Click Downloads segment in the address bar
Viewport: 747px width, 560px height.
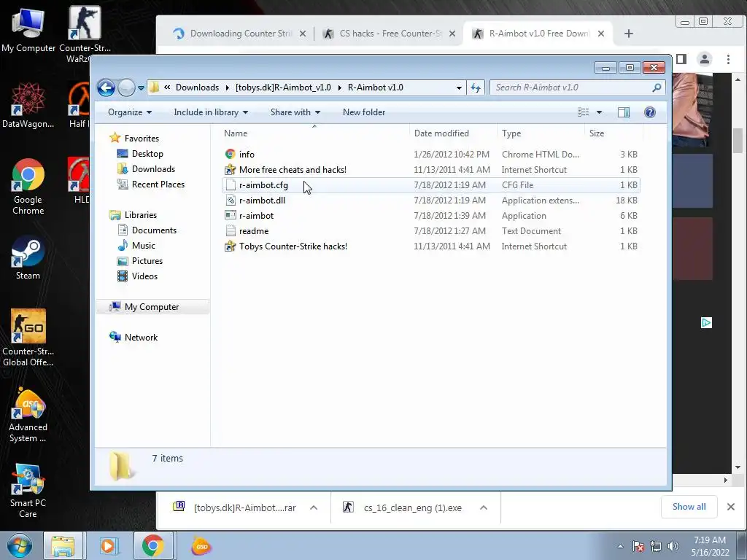197,87
